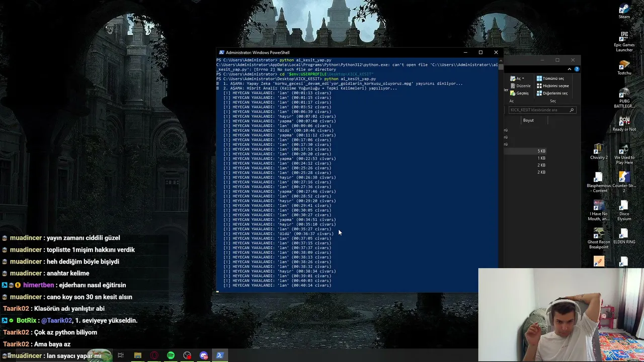This screenshot has width=644, height=362.
Task: Maximize the File Explorer window
Action: click(557, 60)
